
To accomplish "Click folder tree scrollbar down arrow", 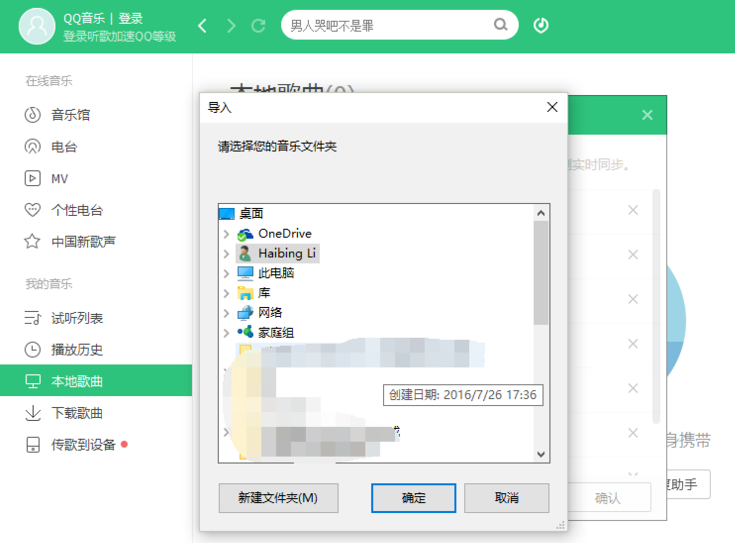I will (541, 454).
